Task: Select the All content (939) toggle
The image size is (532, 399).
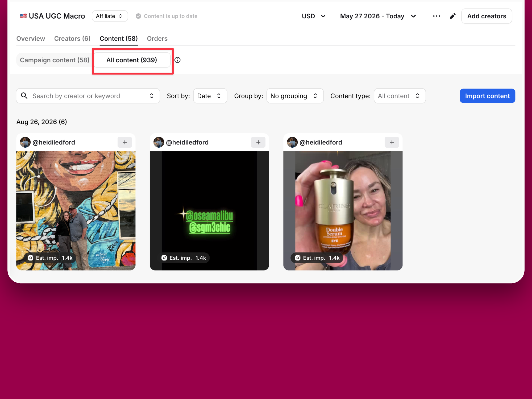Action: [x=132, y=60]
